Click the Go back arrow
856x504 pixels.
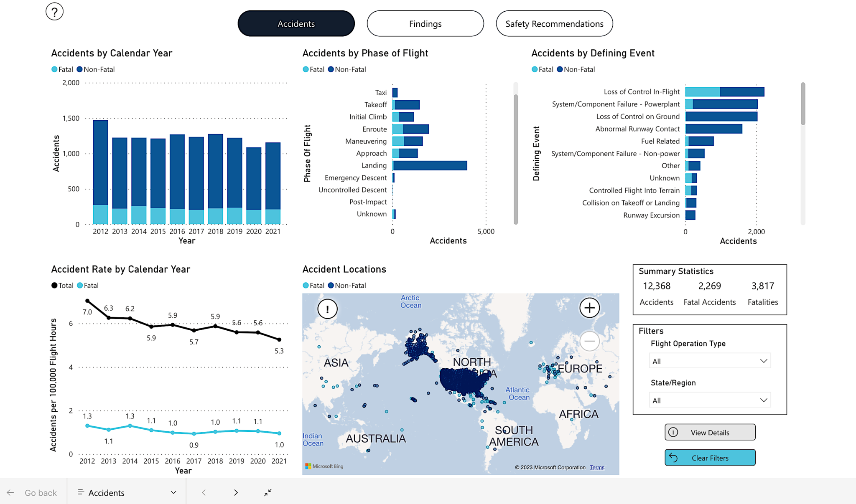click(x=10, y=493)
